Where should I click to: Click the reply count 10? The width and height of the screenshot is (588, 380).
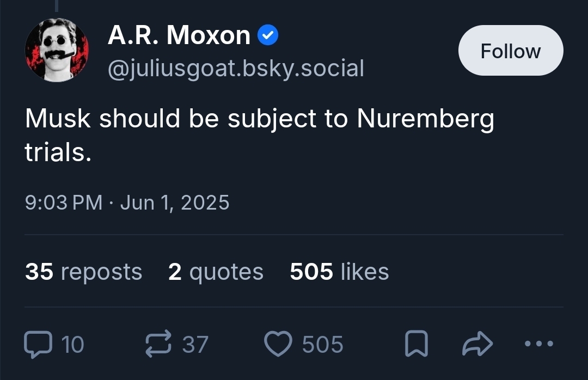(72, 344)
